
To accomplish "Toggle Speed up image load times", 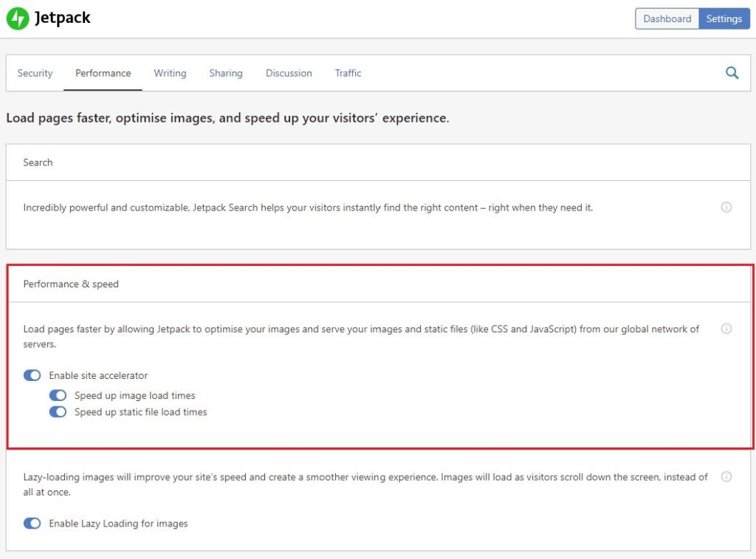I will (x=58, y=396).
